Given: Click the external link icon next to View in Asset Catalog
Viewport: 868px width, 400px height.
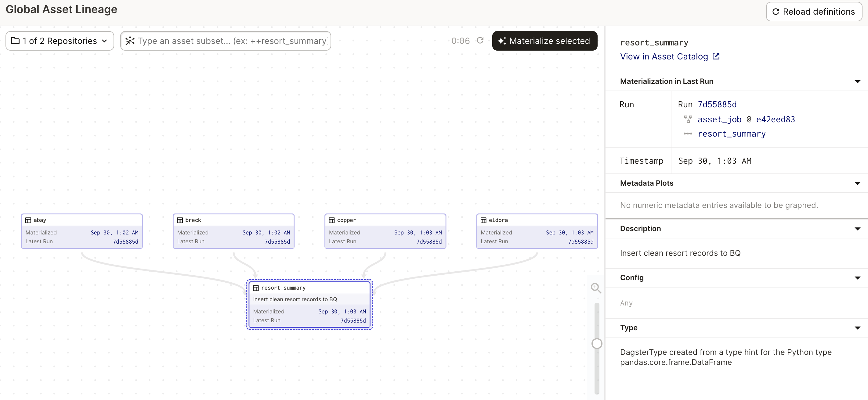Looking at the screenshot, I should [716, 56].
